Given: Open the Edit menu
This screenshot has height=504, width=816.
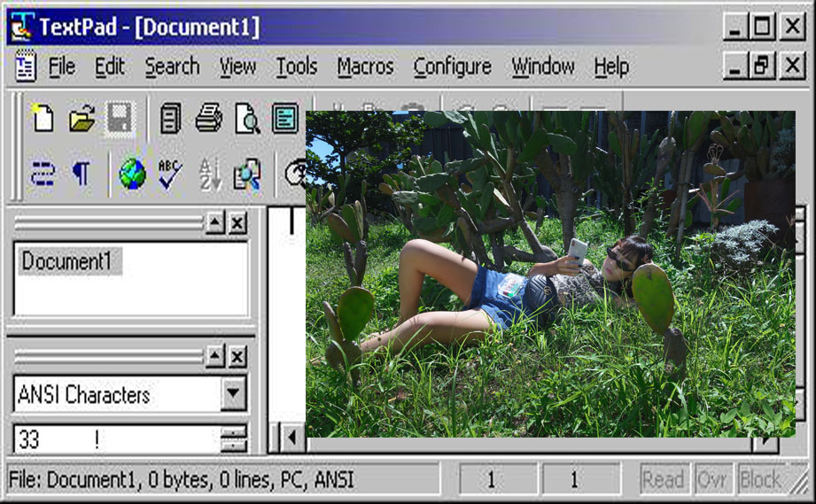Looking at the screenshot, I should click(109, 66).
